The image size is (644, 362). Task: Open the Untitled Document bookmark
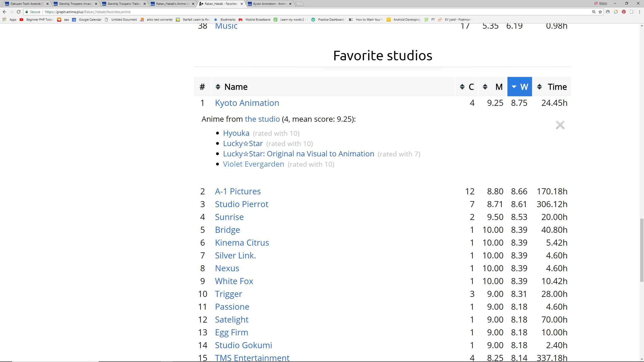[121, 20]
